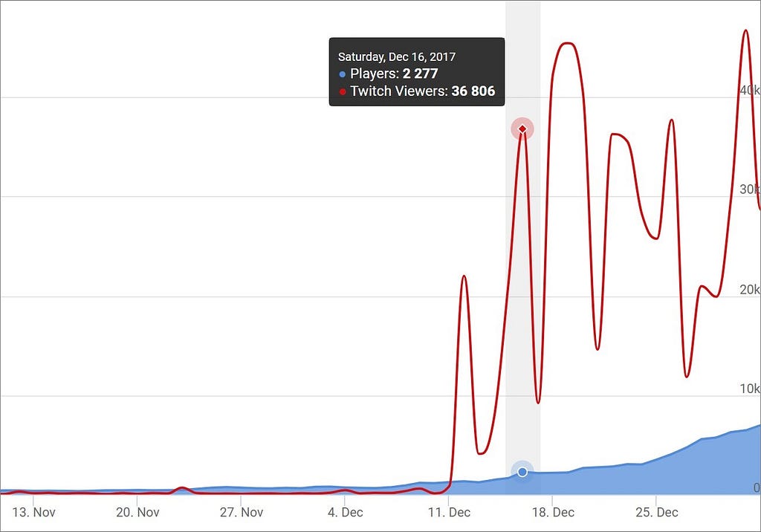
Task: Click the red Twitch Viewers diamond marker
Action: (522, 129)
